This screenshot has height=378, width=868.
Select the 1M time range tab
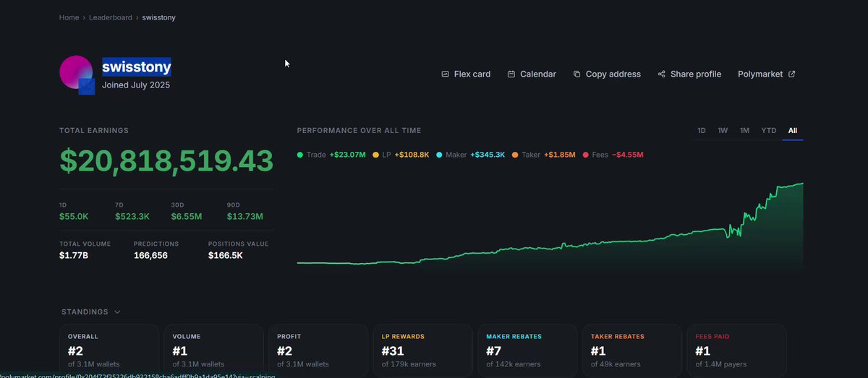744,131
